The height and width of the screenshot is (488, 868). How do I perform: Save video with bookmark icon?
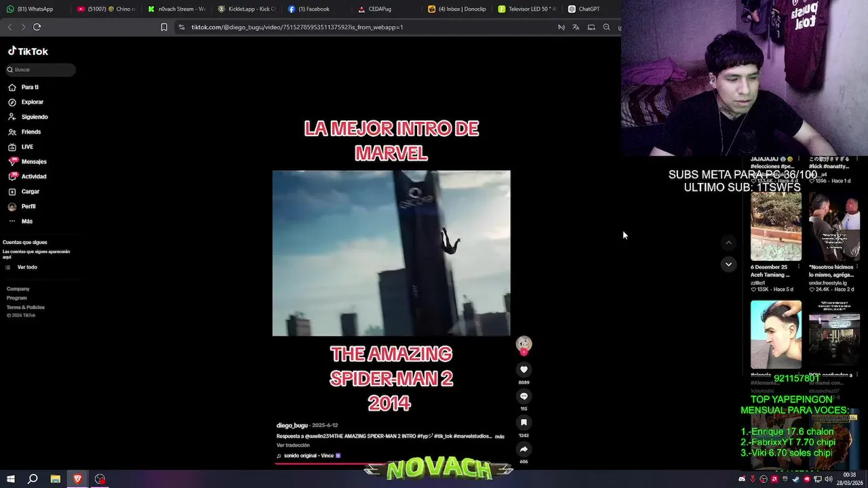point(524,422)
